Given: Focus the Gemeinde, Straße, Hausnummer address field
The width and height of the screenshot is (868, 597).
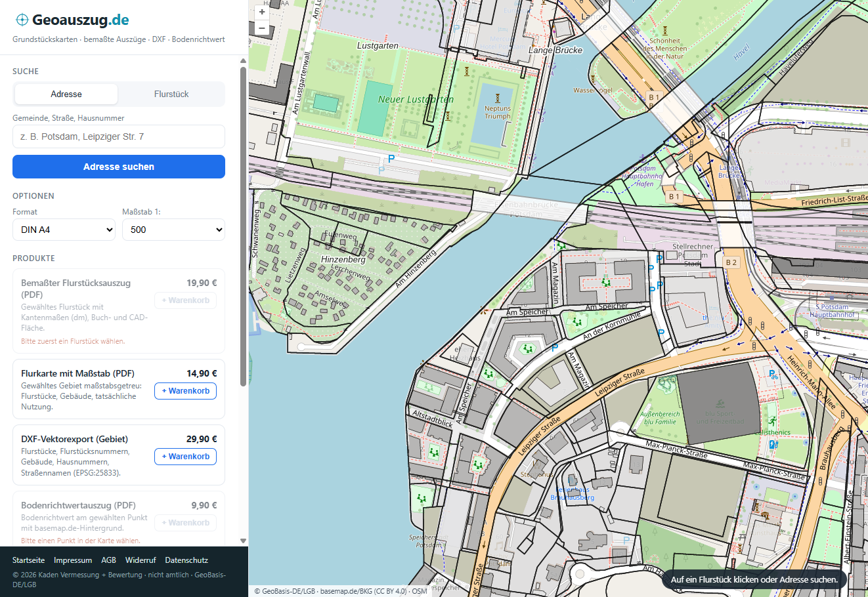Looking at the screenshot, I should coord(119,136).
